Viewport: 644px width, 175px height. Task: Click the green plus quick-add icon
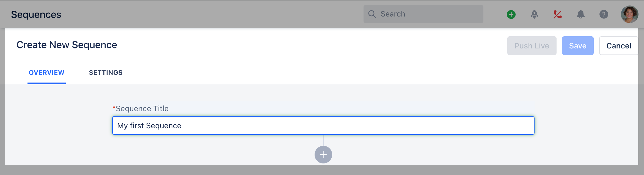(511, 14)
